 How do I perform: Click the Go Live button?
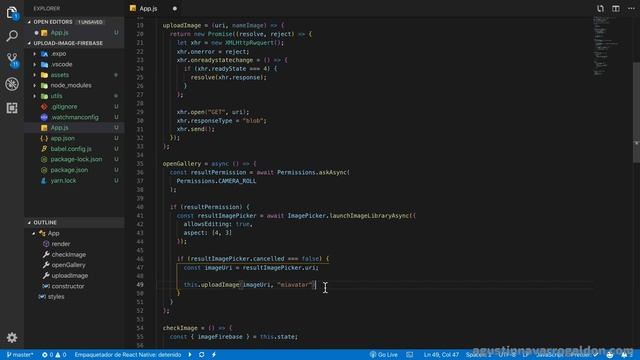[x=384, y=355]
